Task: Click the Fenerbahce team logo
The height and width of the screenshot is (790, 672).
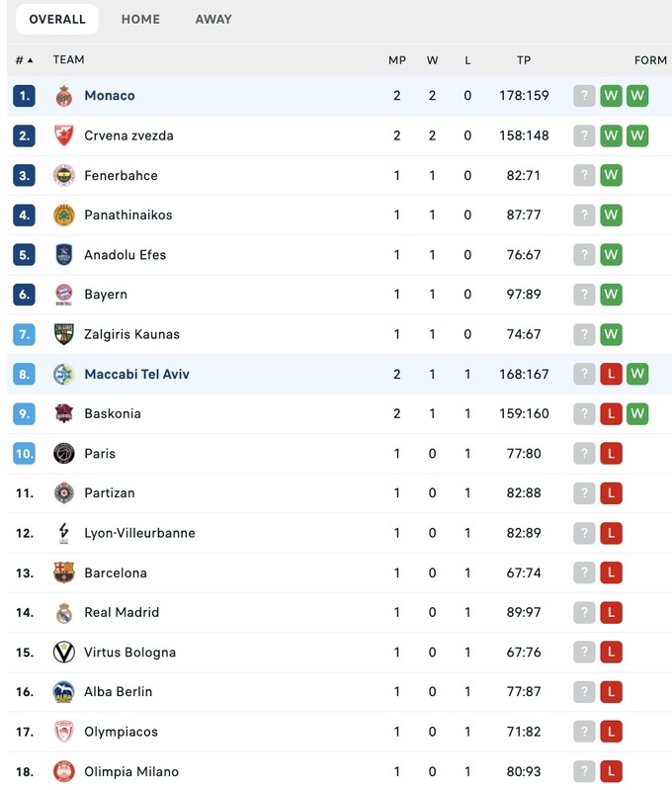Action: click(64, 175)
